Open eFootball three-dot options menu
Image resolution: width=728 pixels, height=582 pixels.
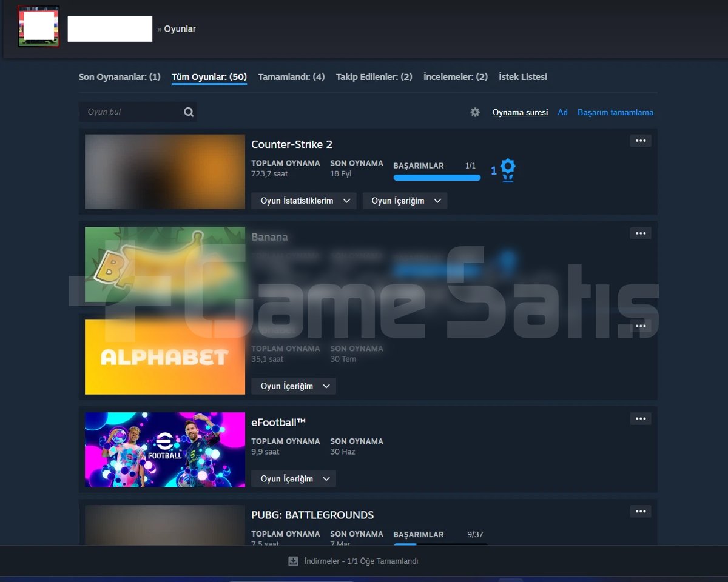click(x=641, y=418)
